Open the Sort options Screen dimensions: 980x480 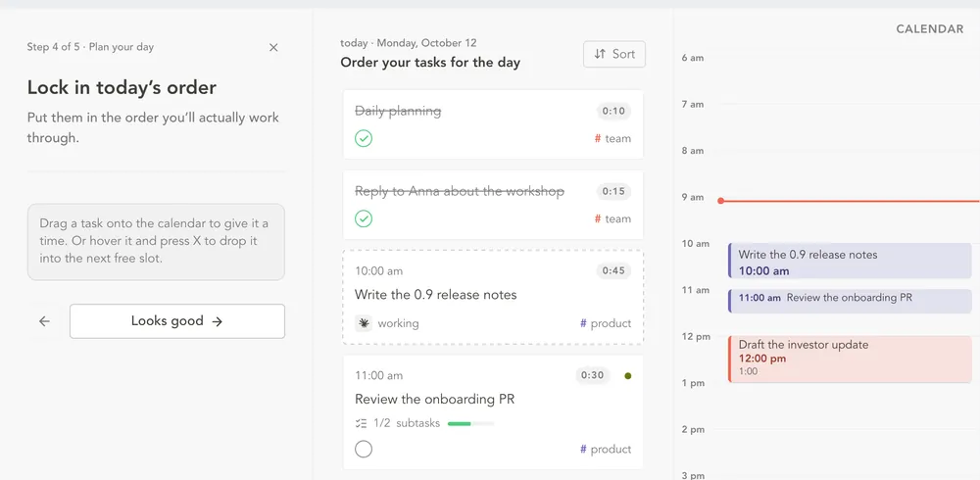coord(614,55)
